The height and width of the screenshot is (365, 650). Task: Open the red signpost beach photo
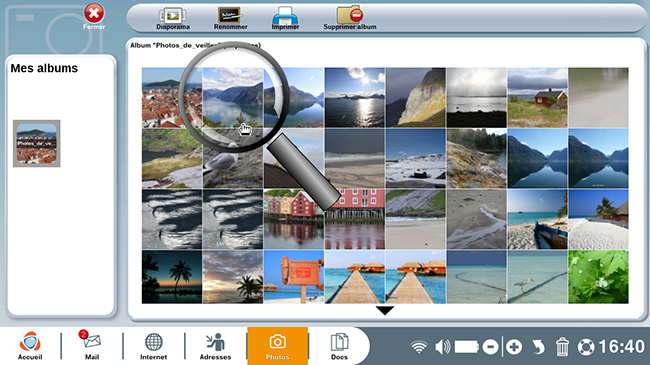point(294,277)
